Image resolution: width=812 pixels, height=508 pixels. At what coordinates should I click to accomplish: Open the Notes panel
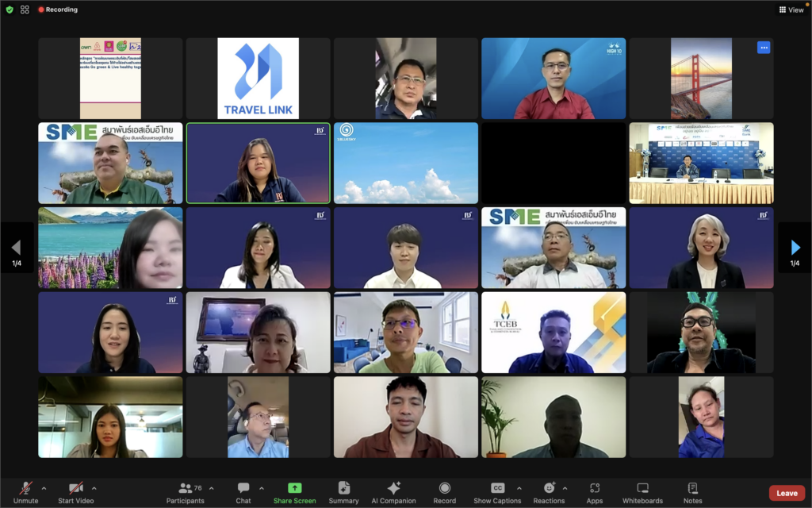(x=692, y=492)
